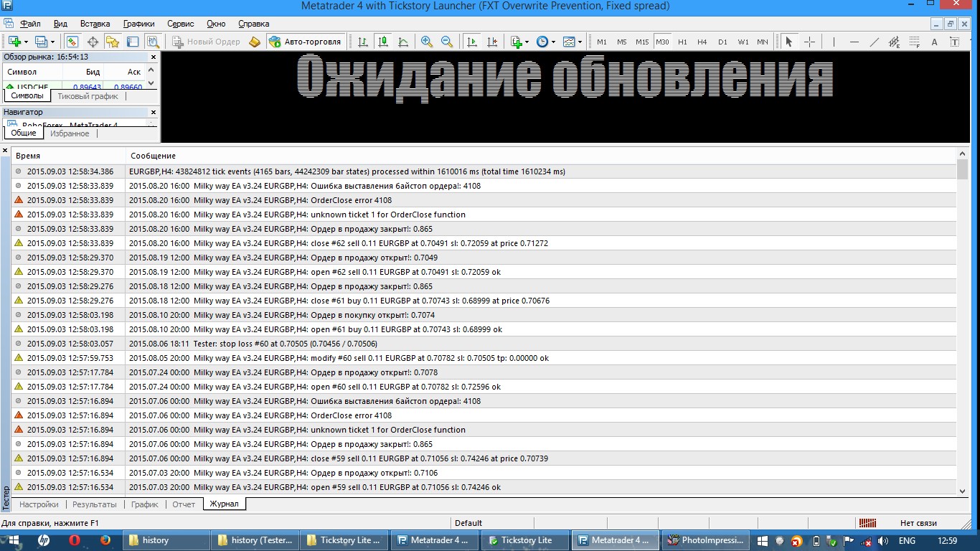Screen dimensions: 980x551
Task: Close the Обзор рынка panel
Action: [153, 57]
